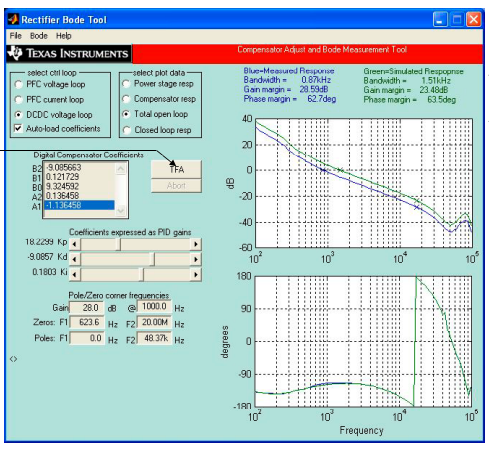The image size is (489, 450).
Task: Click the Kd slider thumb
Action: (x=152, y=259)
